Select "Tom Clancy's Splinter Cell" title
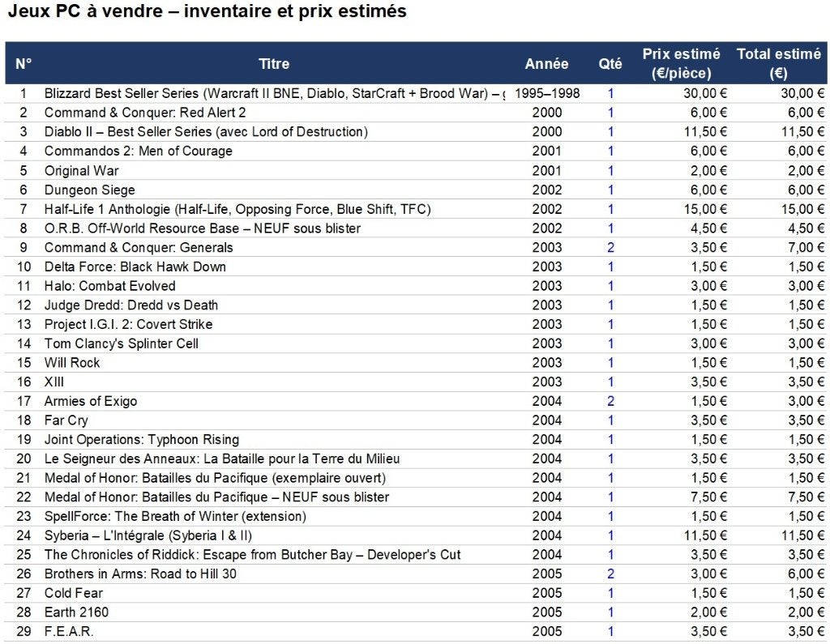The height and width of the screenshot is (644, 830). coord(122,343)
